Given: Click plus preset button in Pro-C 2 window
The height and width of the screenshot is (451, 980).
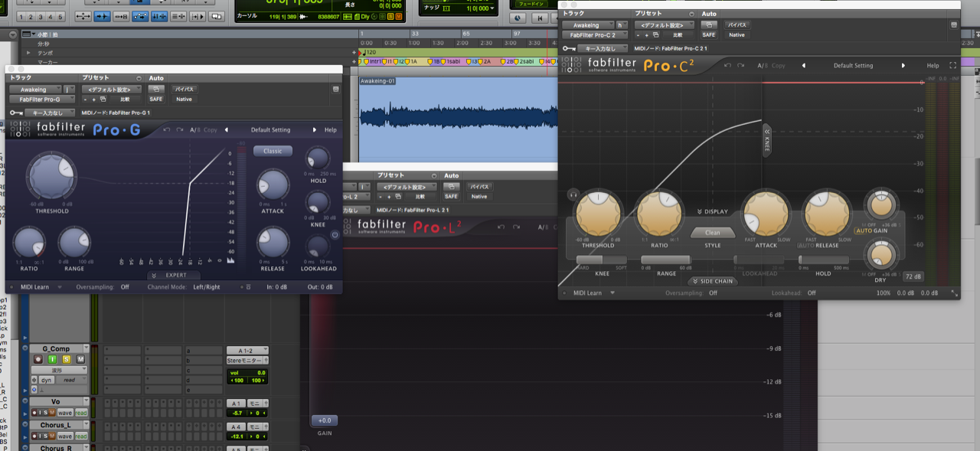Looking at the screenshot, I should [x=648, y=34].
